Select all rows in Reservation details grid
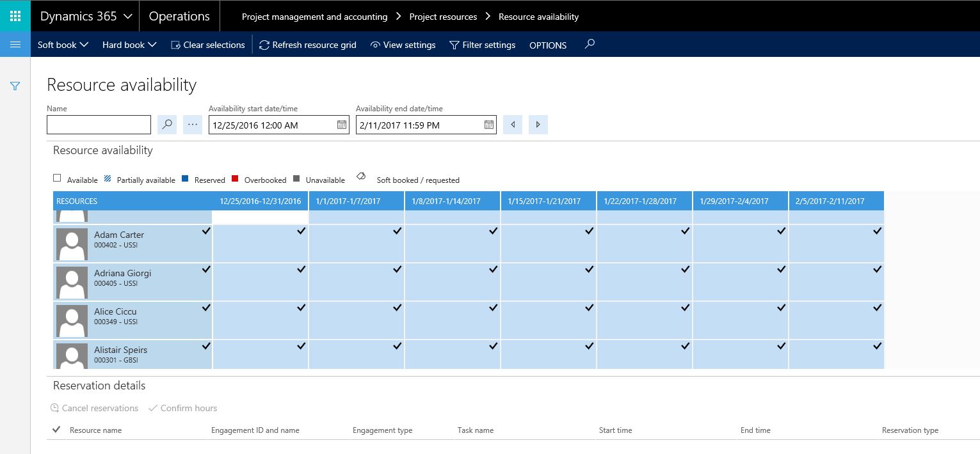The width and height of the screenshot is (980, 454). (56, 430)
